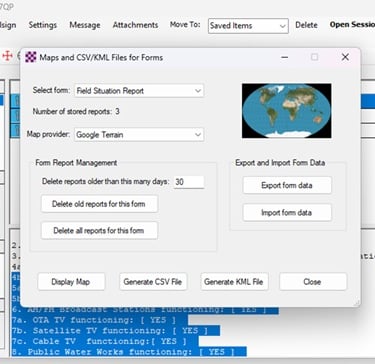Close the dialog using the X button
The image size is (375, 364).
click(345, 57)
